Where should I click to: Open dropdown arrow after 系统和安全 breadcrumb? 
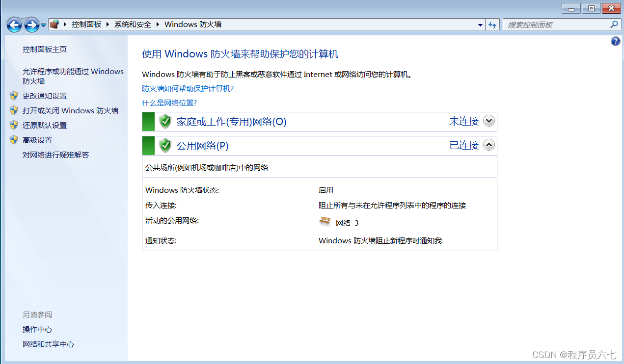point(158,24)
